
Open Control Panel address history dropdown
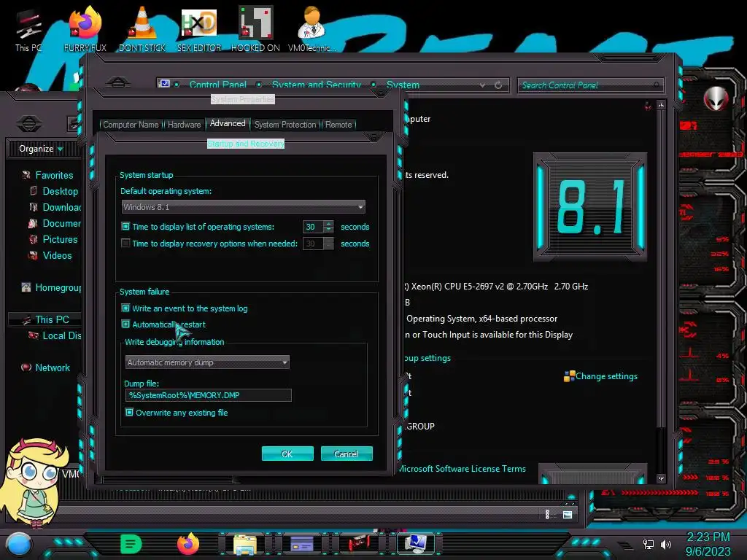pos(482,85)
